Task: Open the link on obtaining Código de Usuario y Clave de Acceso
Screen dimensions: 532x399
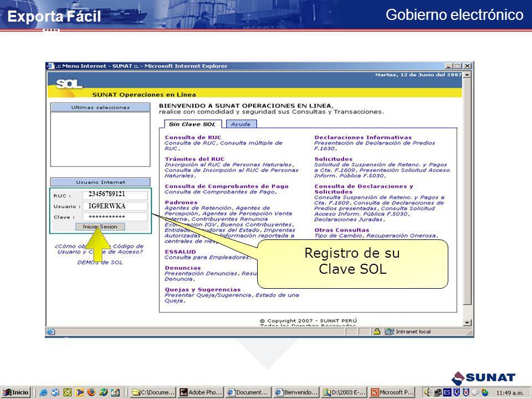Action: tap(100, 249)
